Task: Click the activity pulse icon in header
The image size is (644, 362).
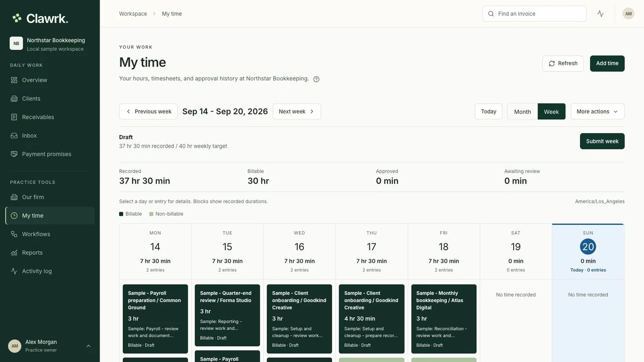Action: click(x=600, y=14)
